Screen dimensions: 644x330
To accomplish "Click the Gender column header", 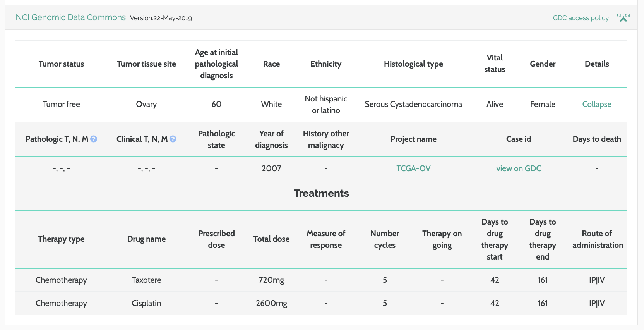I will [543, 64].
